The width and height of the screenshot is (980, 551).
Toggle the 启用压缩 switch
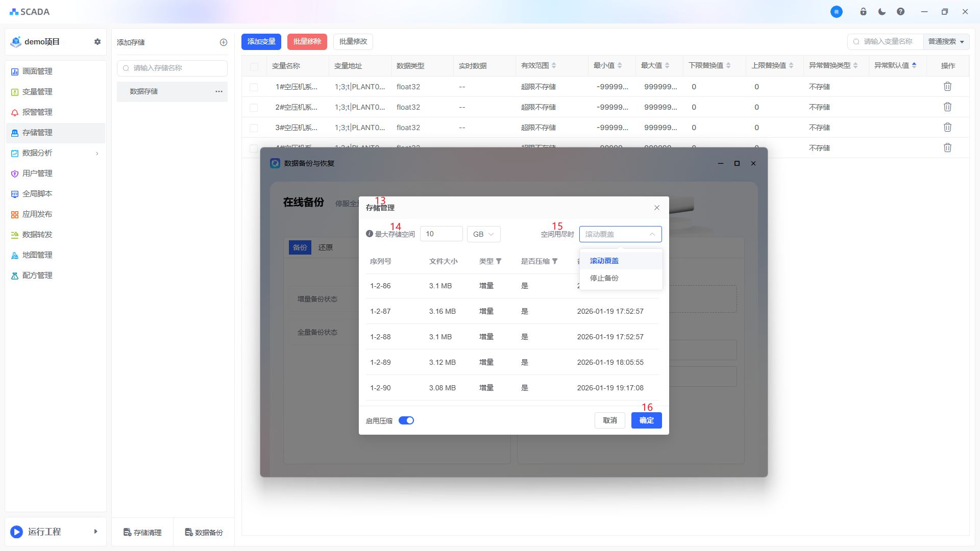pyautogui.click(x=406, y=420)
